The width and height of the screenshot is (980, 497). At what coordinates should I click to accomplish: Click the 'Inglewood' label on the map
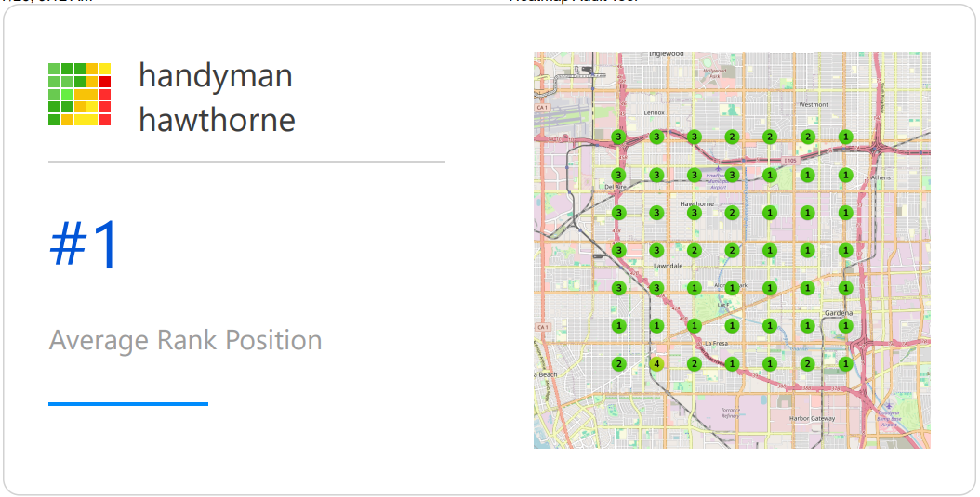coord(667,54)
